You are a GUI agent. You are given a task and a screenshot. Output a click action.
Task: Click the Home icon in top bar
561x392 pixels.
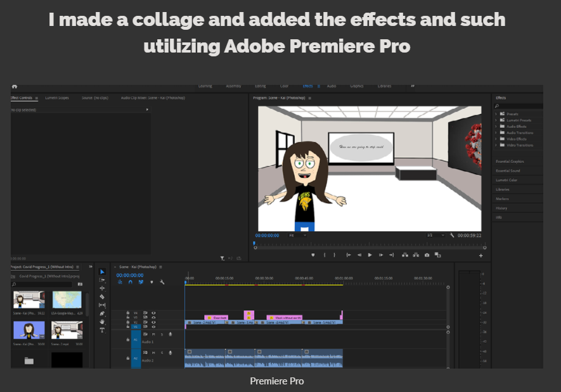point(15,87)
